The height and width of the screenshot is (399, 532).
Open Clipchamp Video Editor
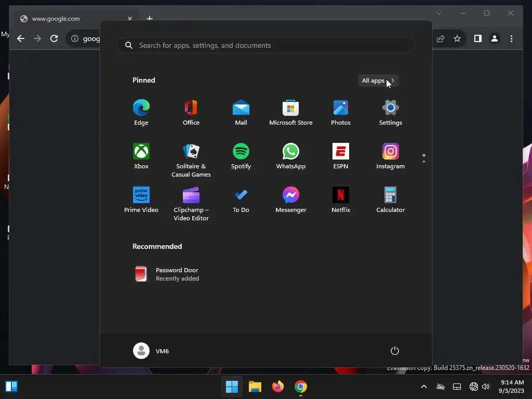(x=191, y=204)
